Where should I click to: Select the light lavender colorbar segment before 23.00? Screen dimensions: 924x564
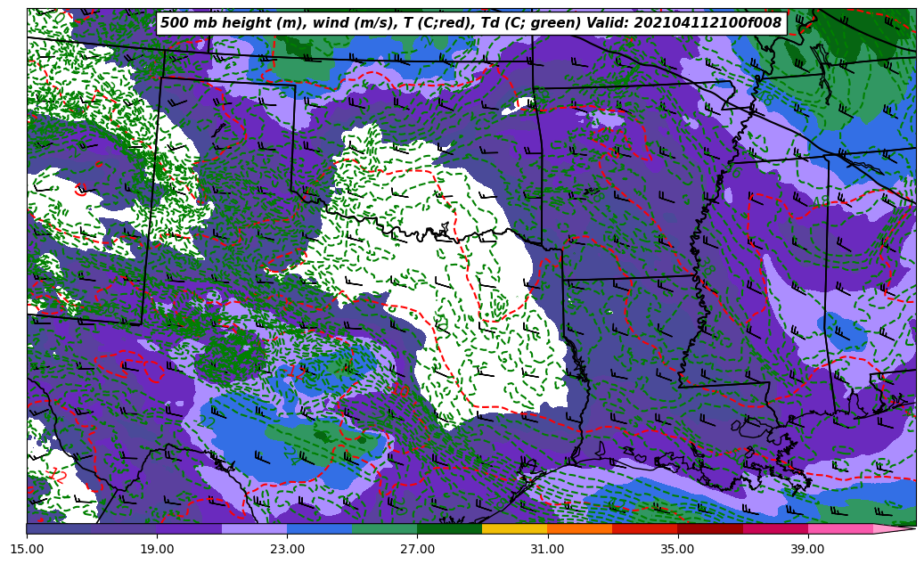(x=255, y=528)
